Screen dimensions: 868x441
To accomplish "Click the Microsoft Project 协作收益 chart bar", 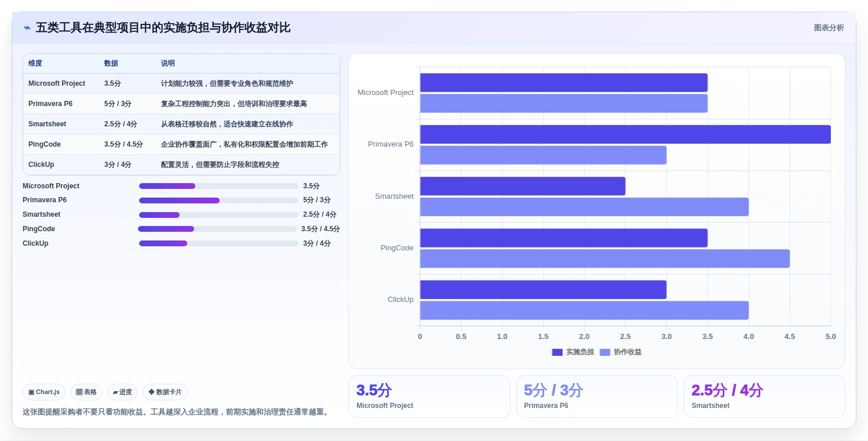I will pos(564,103).
